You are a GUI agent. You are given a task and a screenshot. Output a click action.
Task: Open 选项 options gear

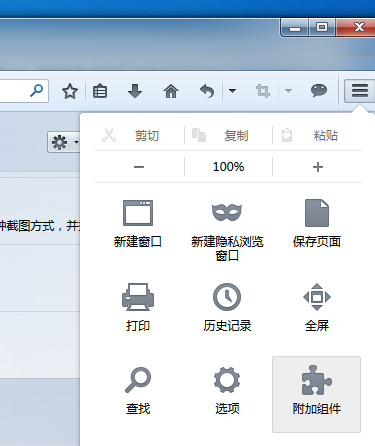coord(227,391)
